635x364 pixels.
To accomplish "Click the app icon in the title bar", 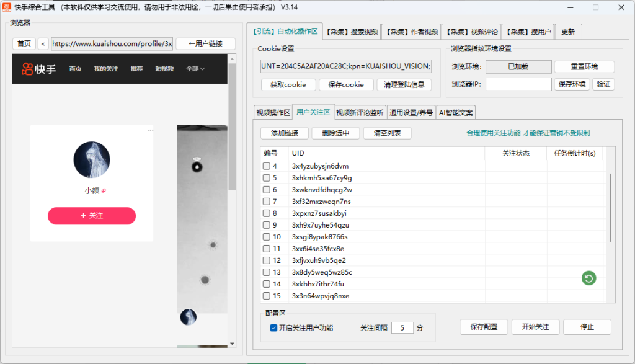I will (x=6, y=7).
